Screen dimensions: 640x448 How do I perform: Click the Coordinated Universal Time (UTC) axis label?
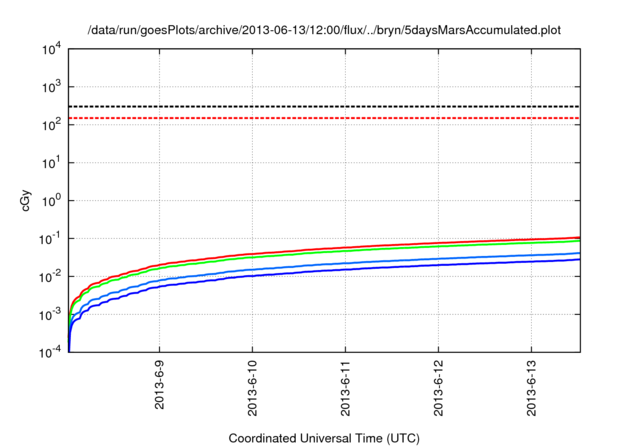click(324, 438)
